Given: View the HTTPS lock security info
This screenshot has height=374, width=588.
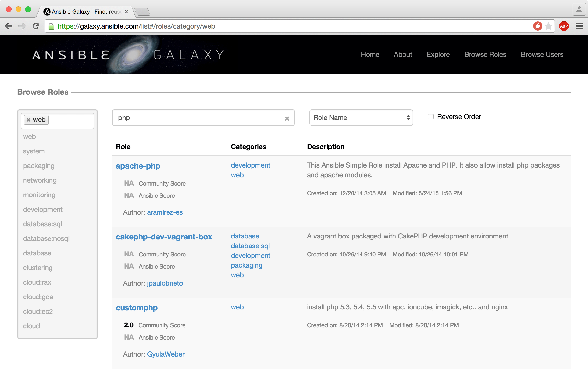Looking at the screenshot, I should [51, 26].
